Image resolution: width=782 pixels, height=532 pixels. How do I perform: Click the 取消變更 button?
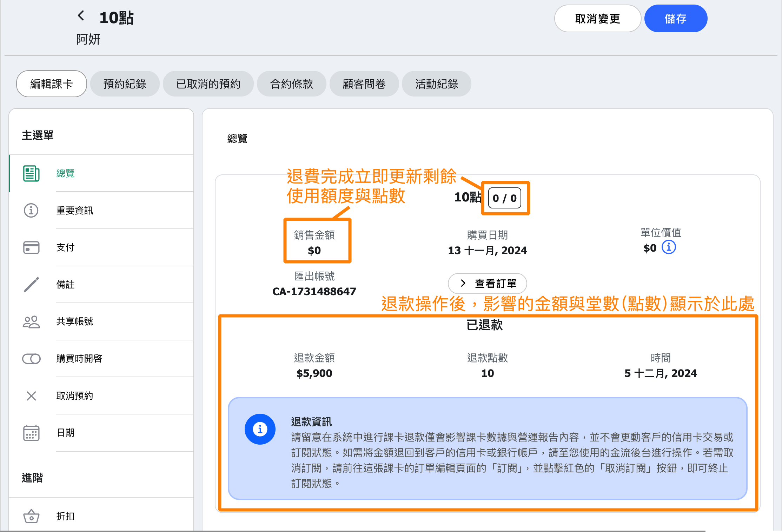[x=597, y=19]
